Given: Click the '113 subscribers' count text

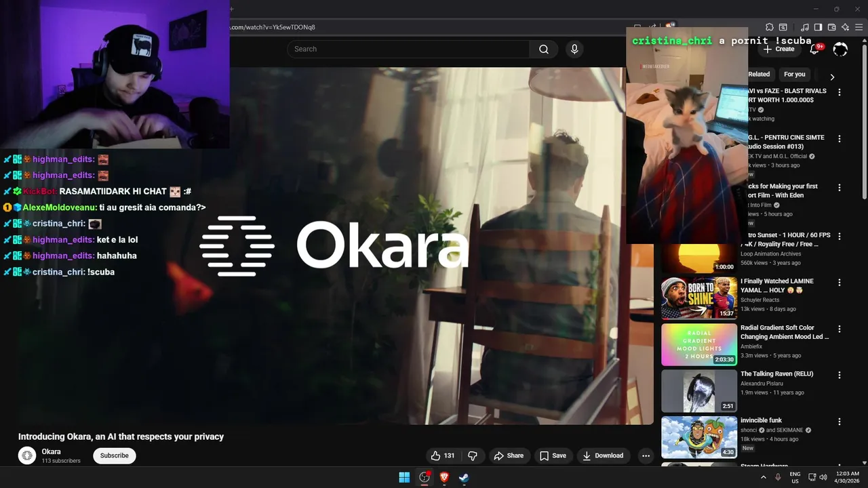Looking at the screenshot, I should coord(61,461).
